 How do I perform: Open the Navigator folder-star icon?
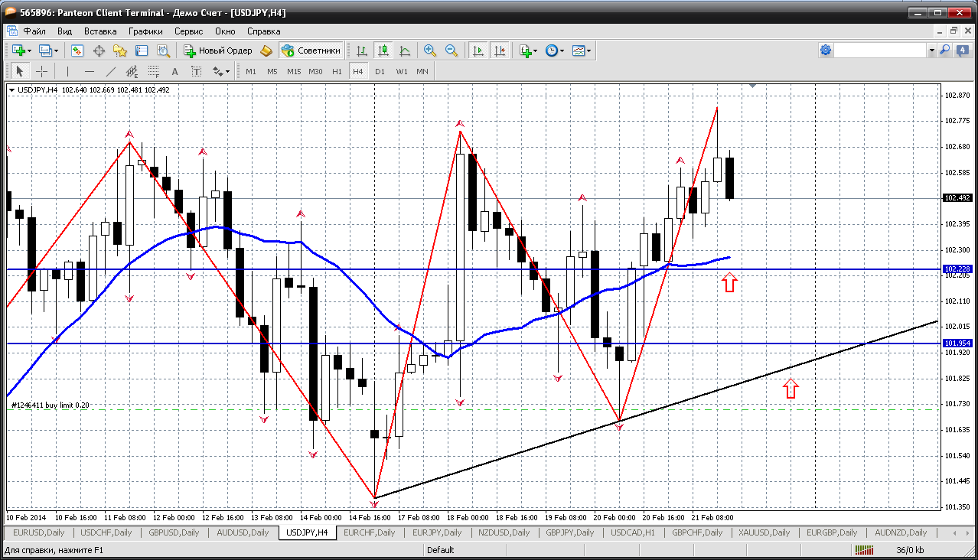(120, 50)
